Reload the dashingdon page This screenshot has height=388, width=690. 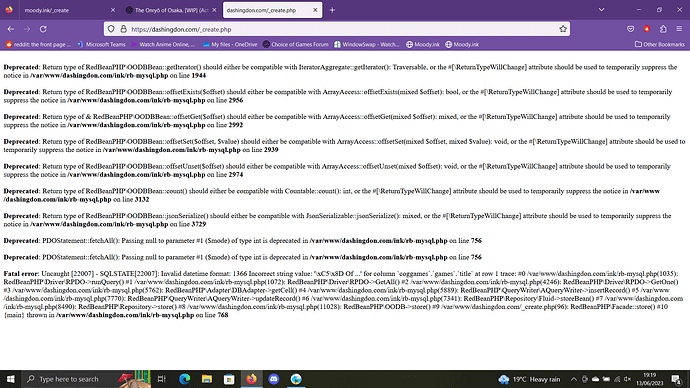[43, 29]
